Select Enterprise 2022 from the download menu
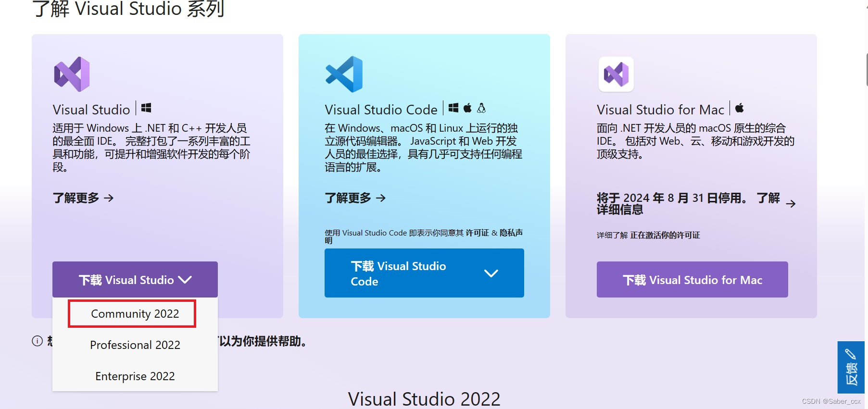This screenshot has height=409, width=868. coord(135,376)
